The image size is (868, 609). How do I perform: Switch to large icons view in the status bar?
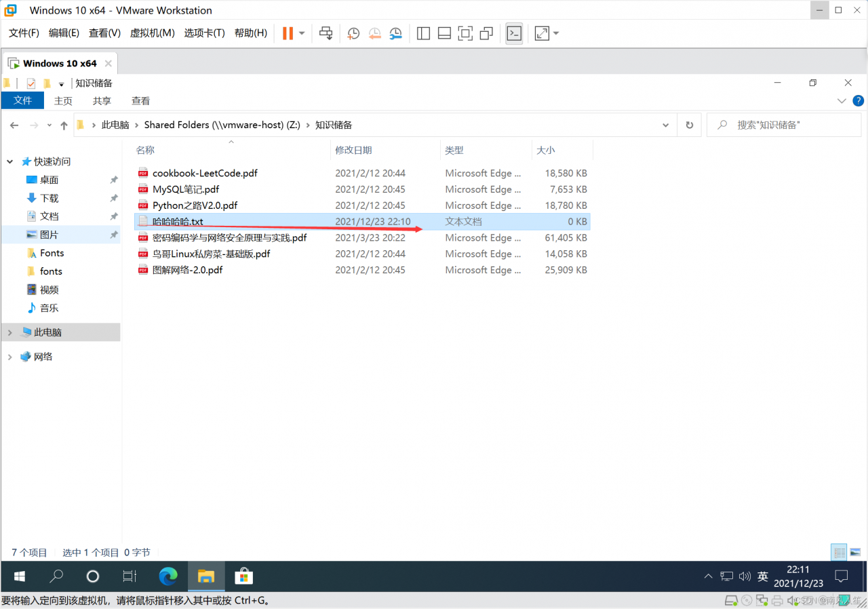click(x=855, y=552)
